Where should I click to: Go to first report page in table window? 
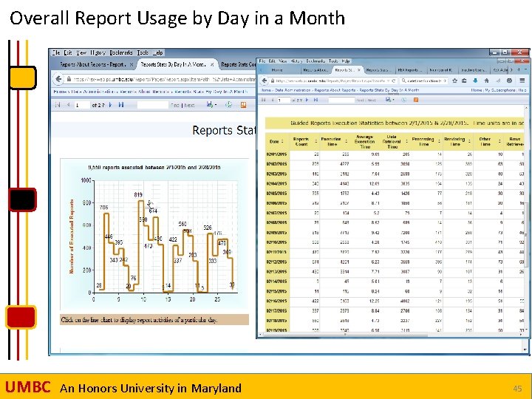click(x=263, y=100)
